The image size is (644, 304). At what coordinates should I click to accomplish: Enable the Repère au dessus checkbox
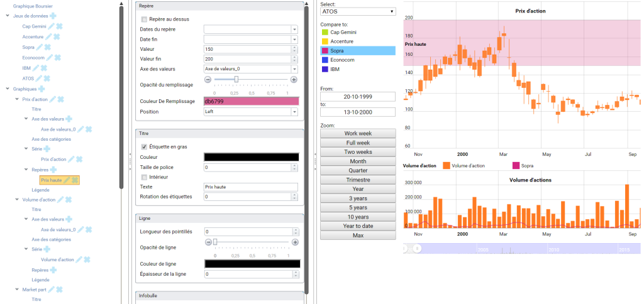(x=144, y=19)
